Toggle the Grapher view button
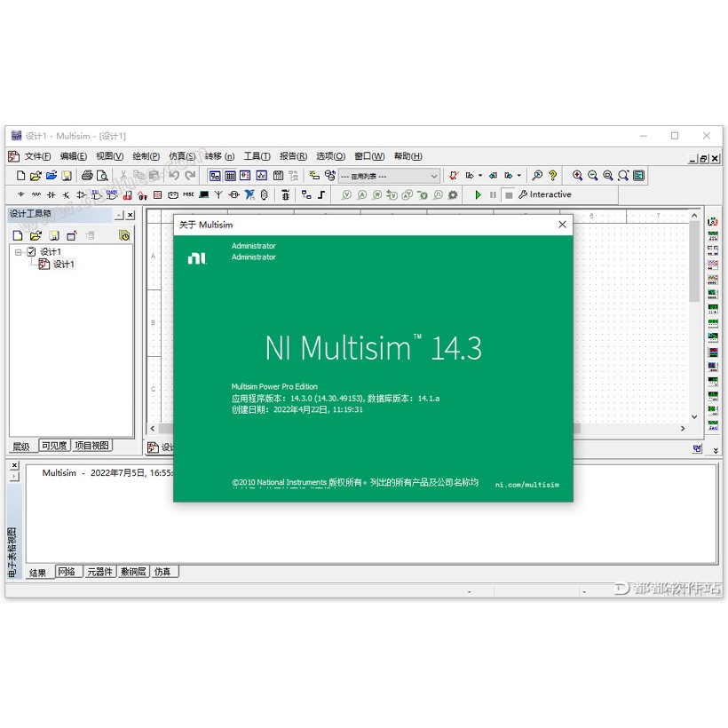The image size is (728, 728). click(x=261, y=176)
